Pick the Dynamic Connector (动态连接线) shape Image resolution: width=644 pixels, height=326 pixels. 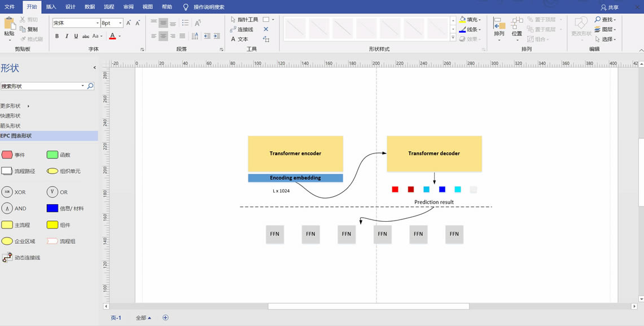pyautogui.click(x=7, y=258)
